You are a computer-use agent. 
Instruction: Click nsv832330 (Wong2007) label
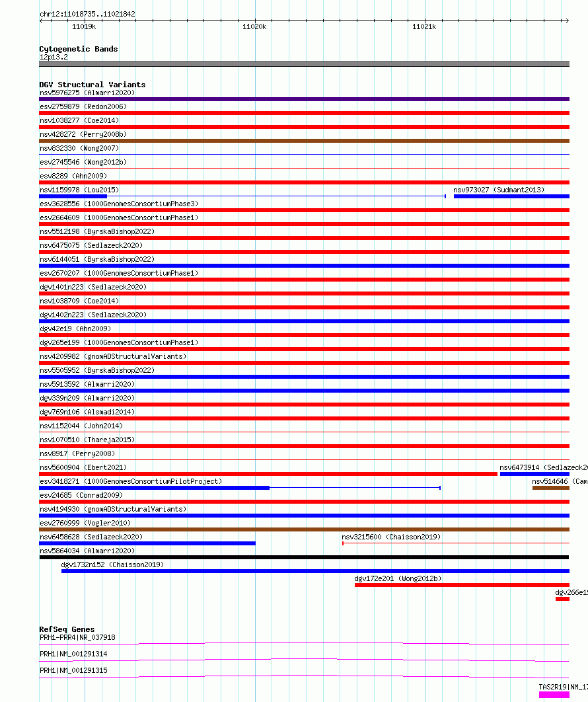pyautogui.click(x=79, y=148)
